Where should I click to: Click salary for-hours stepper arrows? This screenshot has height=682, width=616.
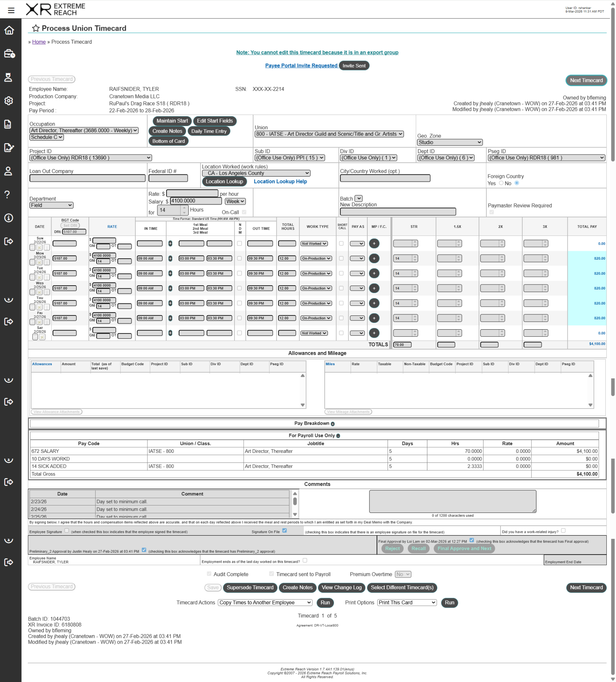tap(184, 210)
